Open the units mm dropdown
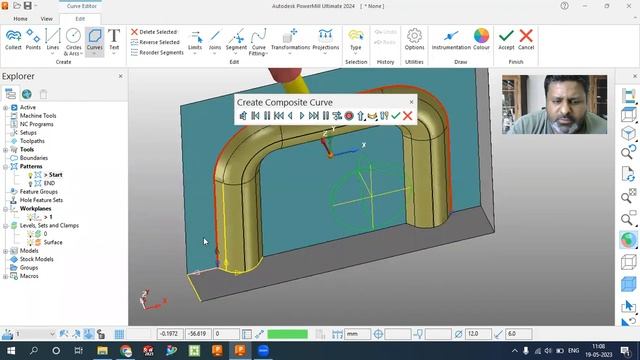The width and height of the screenshot is (640, 360). 358,334
